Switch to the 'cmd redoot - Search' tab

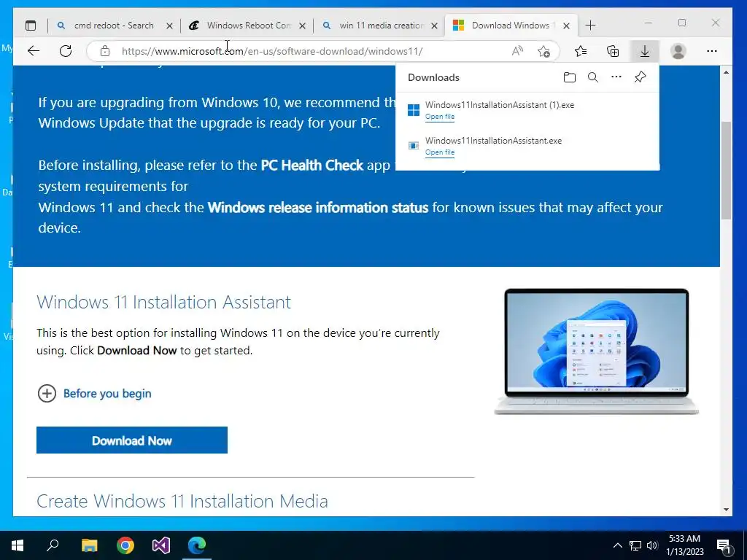pos(114,26)
